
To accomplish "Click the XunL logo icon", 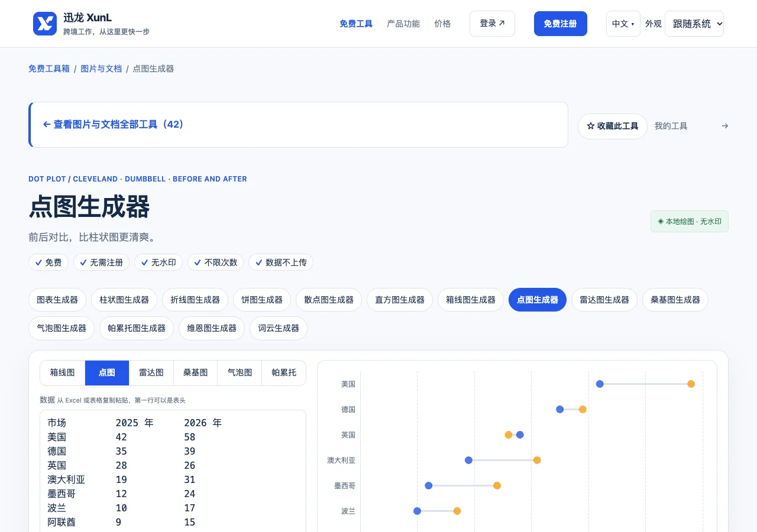I will coord(45,24).
